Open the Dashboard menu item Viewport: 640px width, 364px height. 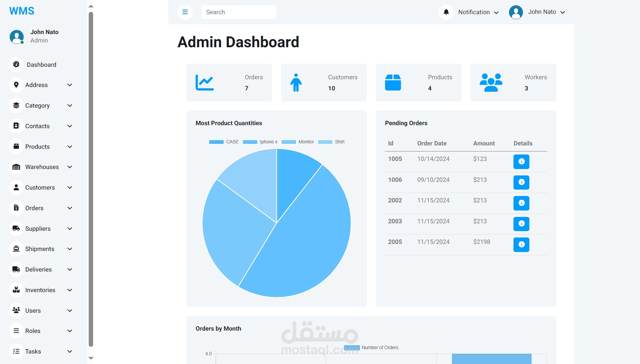click(x=41, y=64)
